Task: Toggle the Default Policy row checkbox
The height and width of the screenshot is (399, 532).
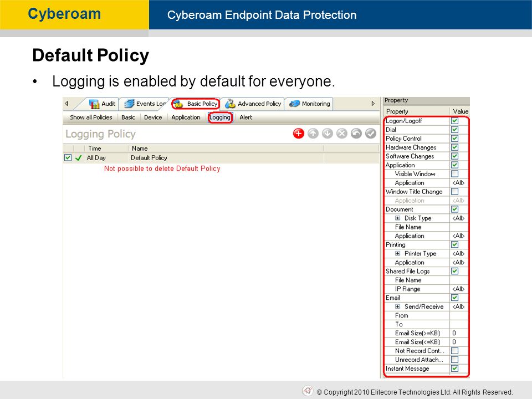Action: click(x=68, y=158)
